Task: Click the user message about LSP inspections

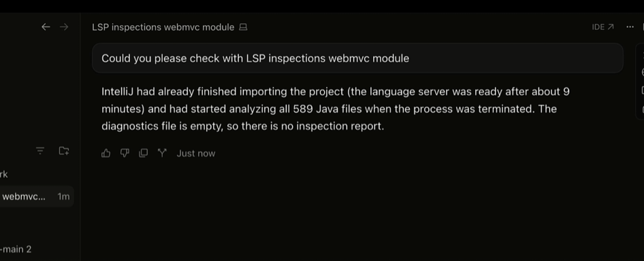Action: [357, 58]
